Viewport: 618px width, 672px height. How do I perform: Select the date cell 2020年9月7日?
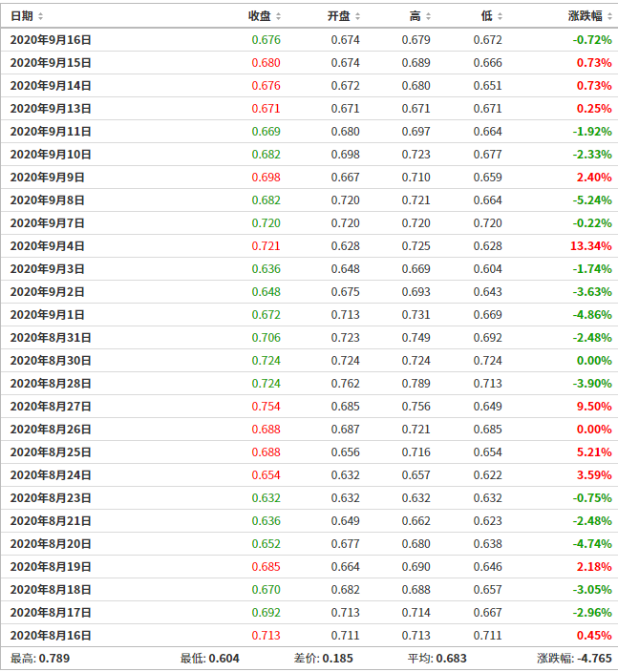click(x=47, y=223)
